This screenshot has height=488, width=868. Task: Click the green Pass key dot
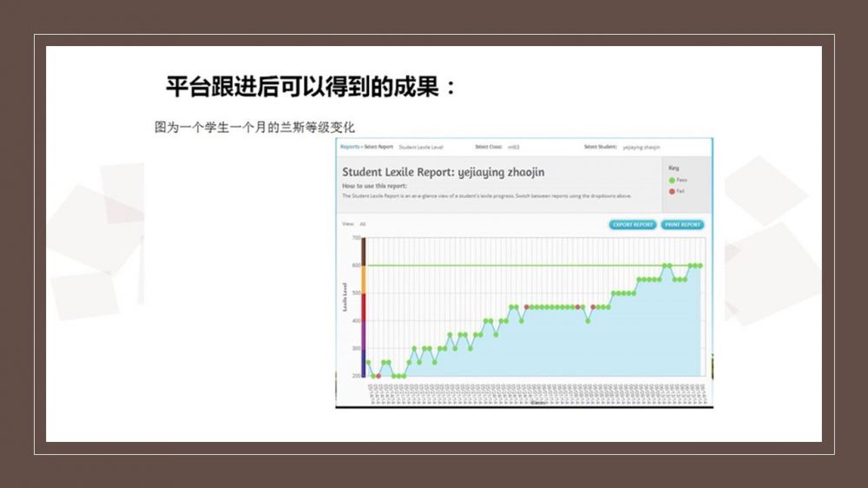point(672,180)
